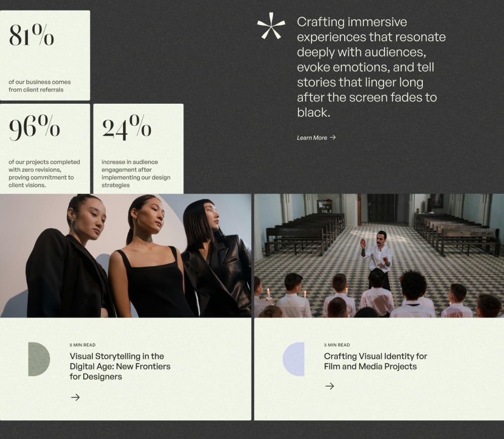Open the church choir conductor photo

pos(379,256)
